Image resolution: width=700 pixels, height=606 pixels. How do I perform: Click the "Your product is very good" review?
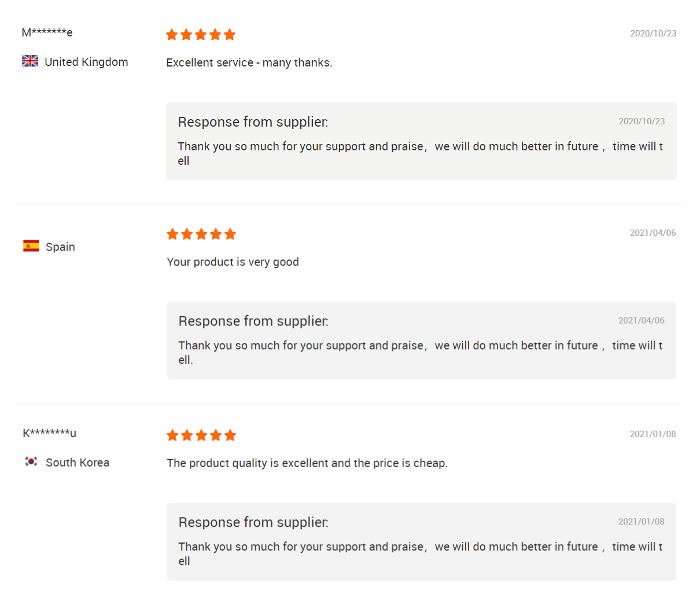click(x=233, y=262)
